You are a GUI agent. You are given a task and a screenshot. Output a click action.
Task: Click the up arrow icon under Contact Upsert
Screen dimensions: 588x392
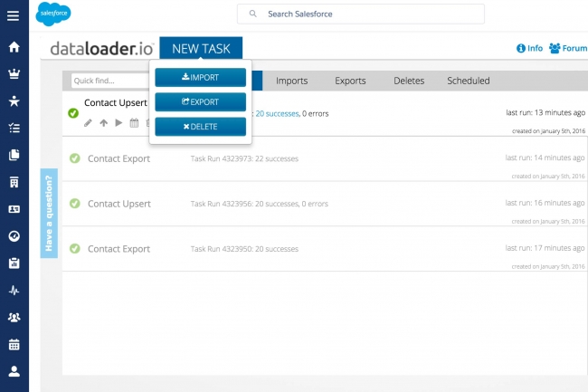point(103,123)
